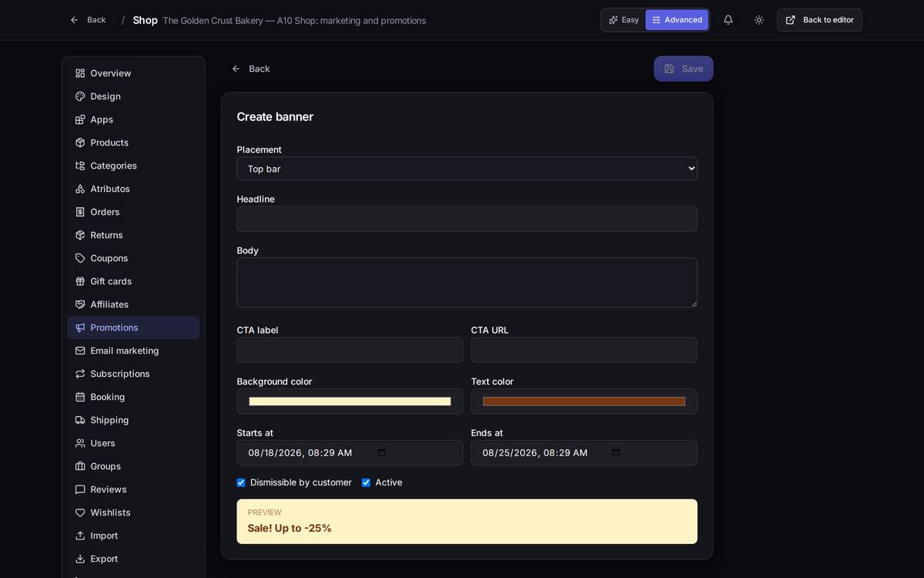
Task: Open Shipping in the sidebar
Action: click(133, 420)
